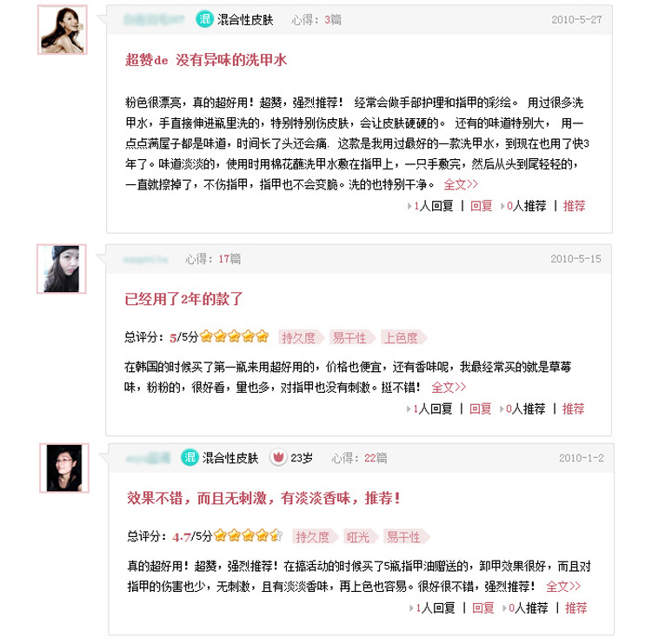This screenshot has width=652, height=644.
Task: Click 推荐 link on the second review
Action: click(x=573, y=409)
